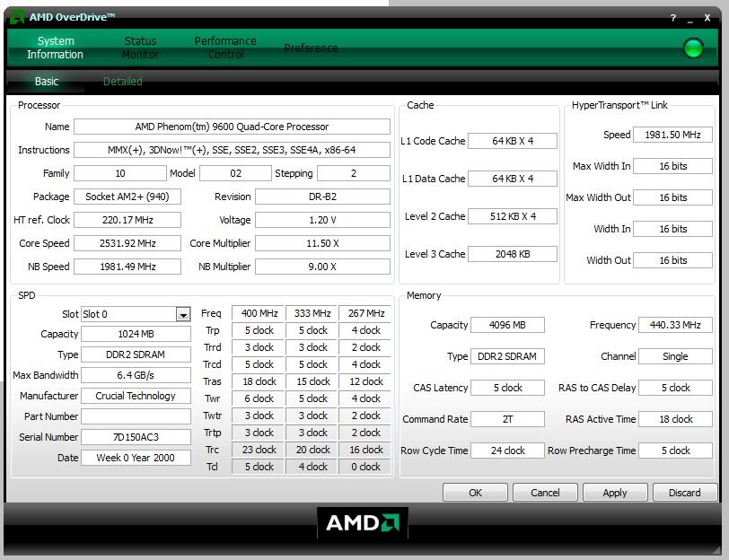This screenshot has height=560, width=729.
Task: Click the Revision field DR-B2
Action: pos(322,197)
